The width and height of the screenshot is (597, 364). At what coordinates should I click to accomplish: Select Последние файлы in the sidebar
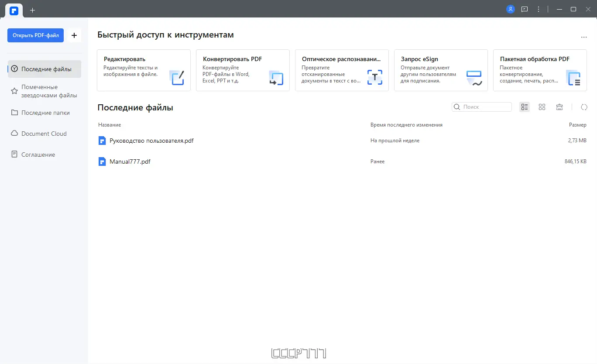coord(45,69)
